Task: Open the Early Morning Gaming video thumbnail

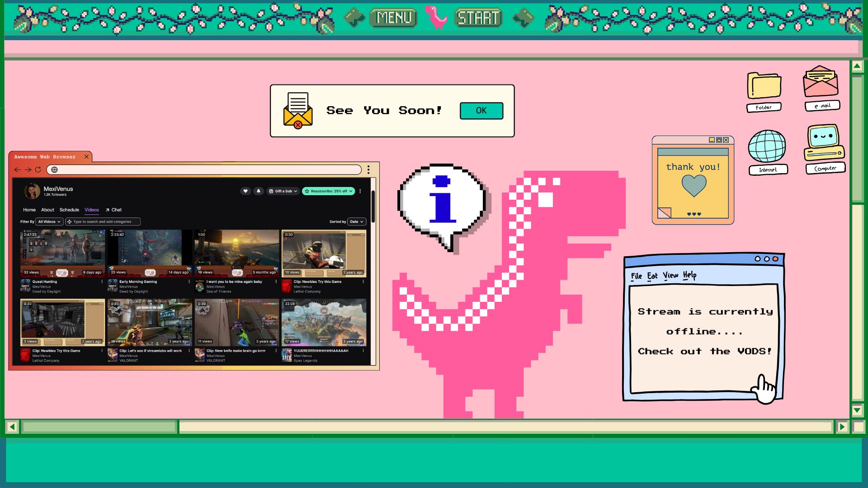Action: pos(150,253)
